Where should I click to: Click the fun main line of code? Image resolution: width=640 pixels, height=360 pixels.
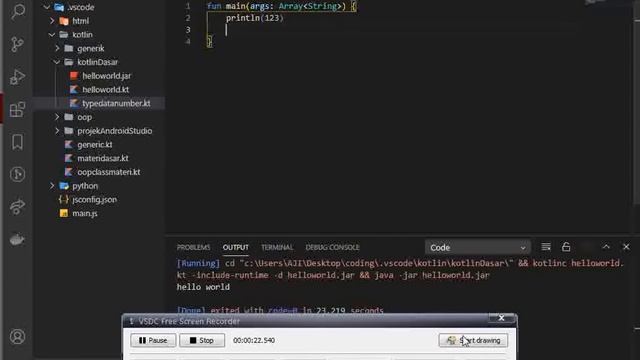pyautogui.click(x=282, y=6)
